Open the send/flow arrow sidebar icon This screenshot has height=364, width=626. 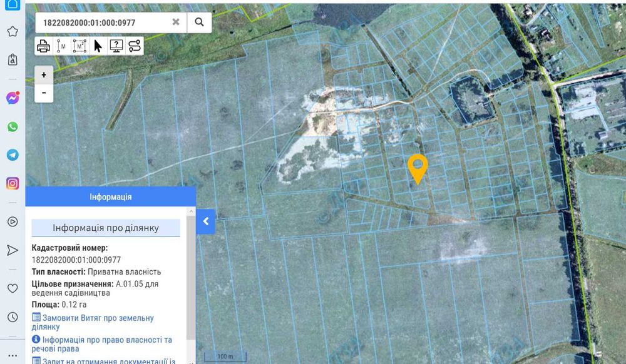[x=13, y=250]
